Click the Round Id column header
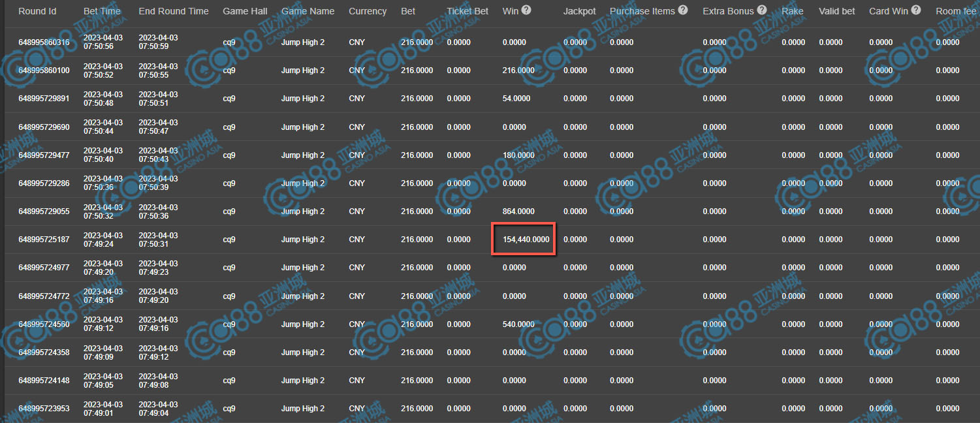 [37, 11]
